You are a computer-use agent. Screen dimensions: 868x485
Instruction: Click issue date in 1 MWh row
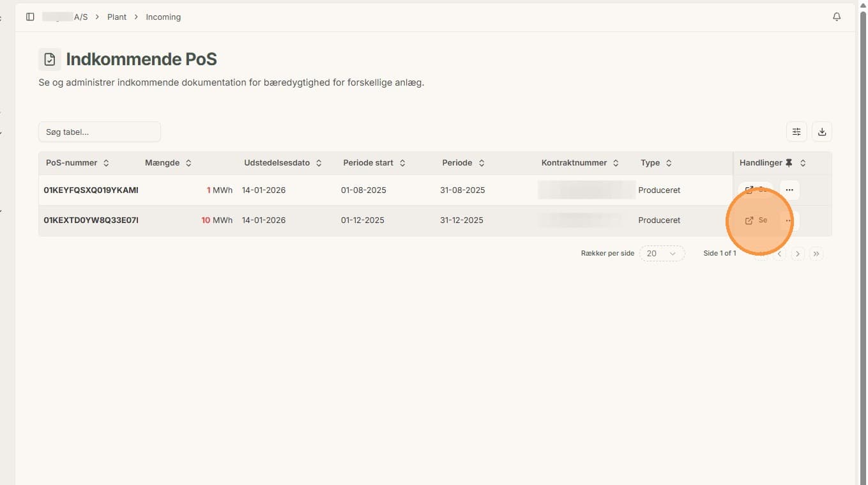(x=264, y=190)
